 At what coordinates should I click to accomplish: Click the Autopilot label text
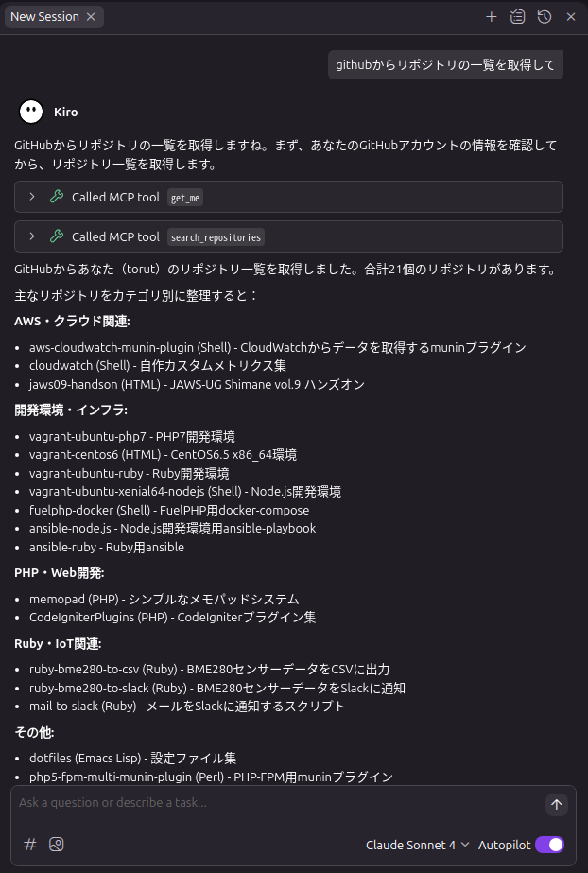(x=504, y=845)
